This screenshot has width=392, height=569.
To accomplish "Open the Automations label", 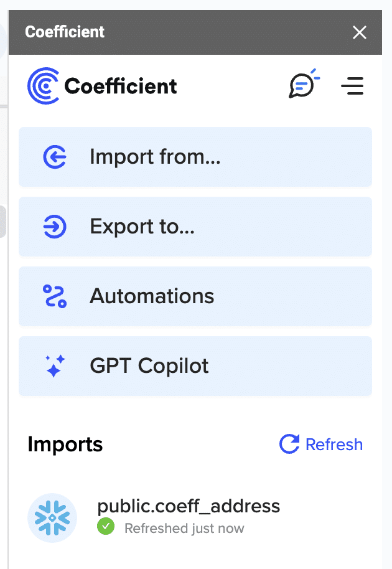I will coord(152,296).
